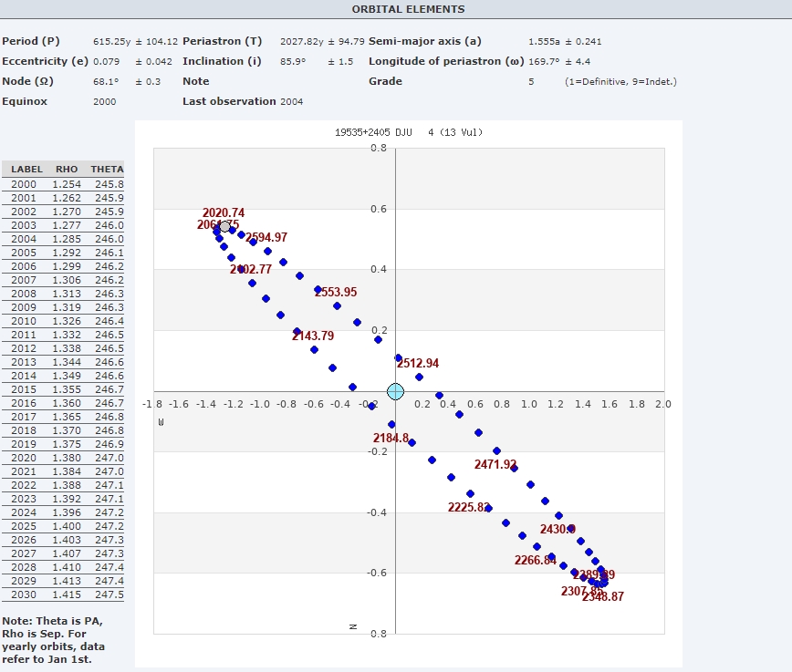Click the Period (P) label

(x=31, y=41)
